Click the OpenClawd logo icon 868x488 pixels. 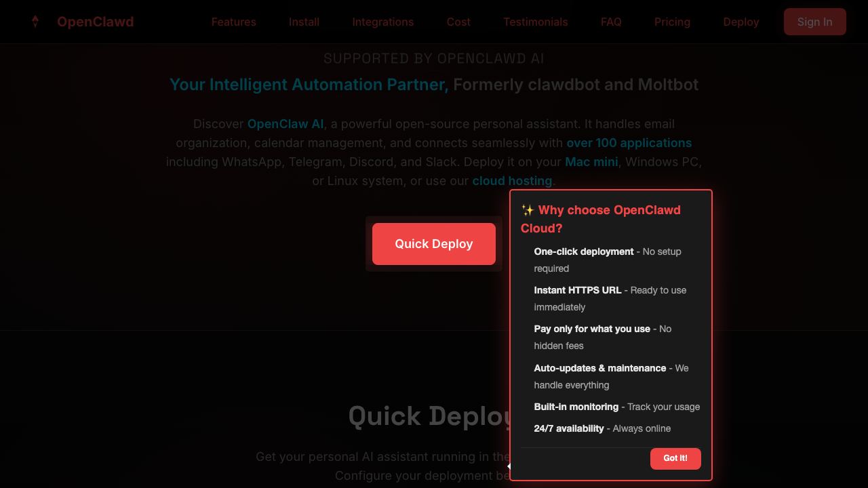(x=35, y=22)
